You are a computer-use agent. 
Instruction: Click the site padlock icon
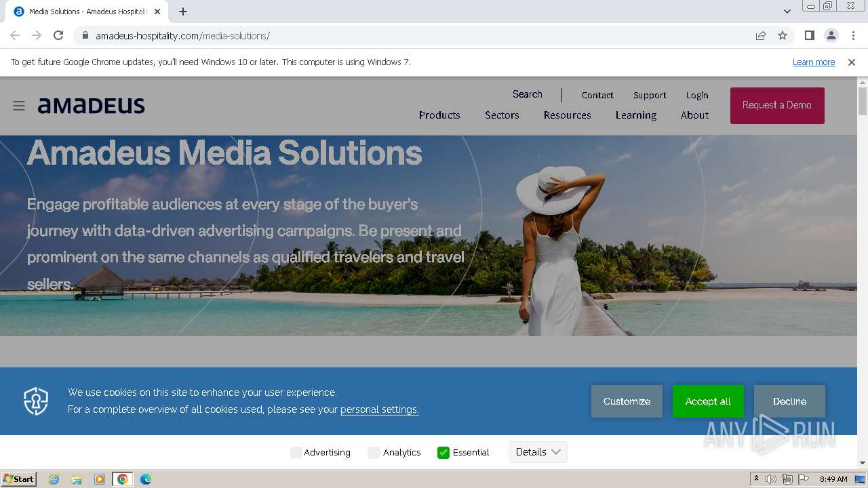(x=85, y=35)
